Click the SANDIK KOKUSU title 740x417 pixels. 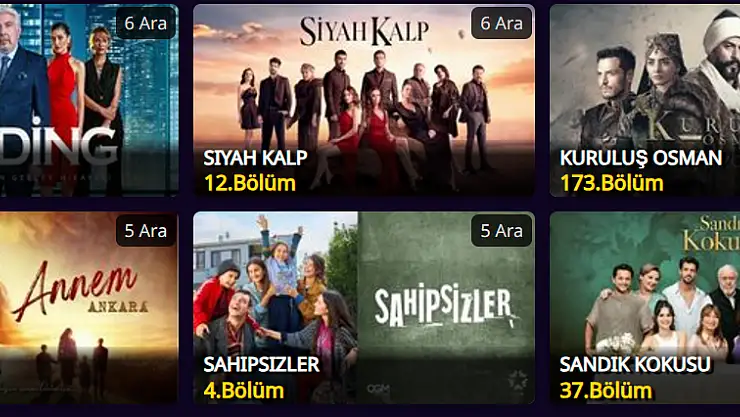[635, 365]
